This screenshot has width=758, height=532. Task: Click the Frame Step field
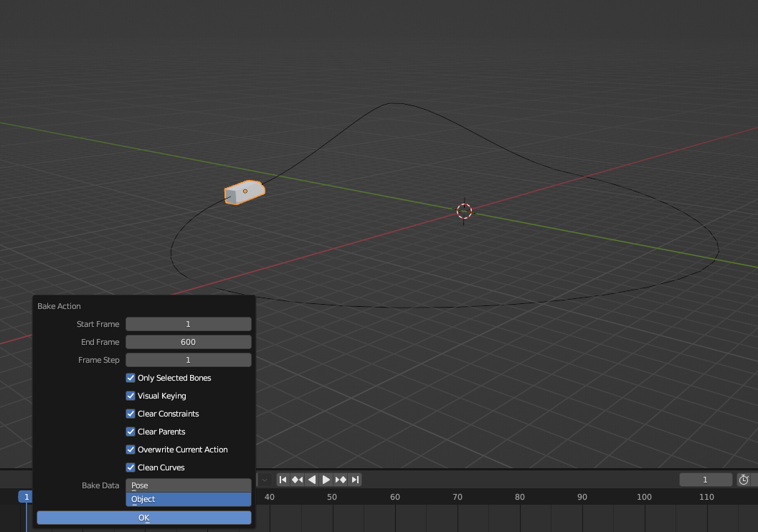pyautogui.click(x=189, y=360)
